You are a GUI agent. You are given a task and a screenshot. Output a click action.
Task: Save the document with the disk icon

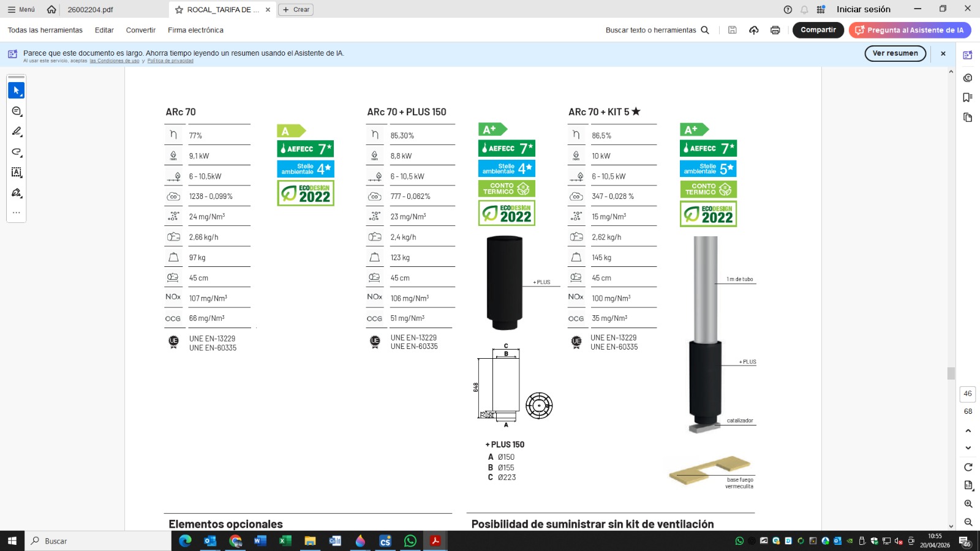coord(732,30)
